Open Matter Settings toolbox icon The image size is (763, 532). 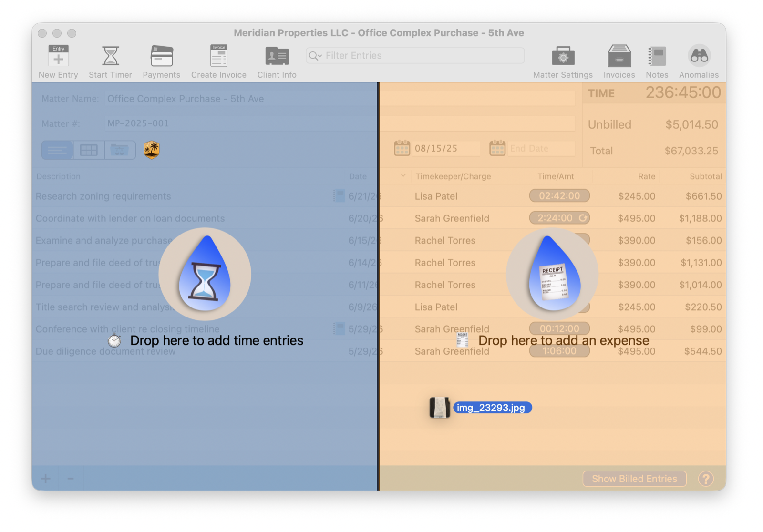click(x=563, y=56)
